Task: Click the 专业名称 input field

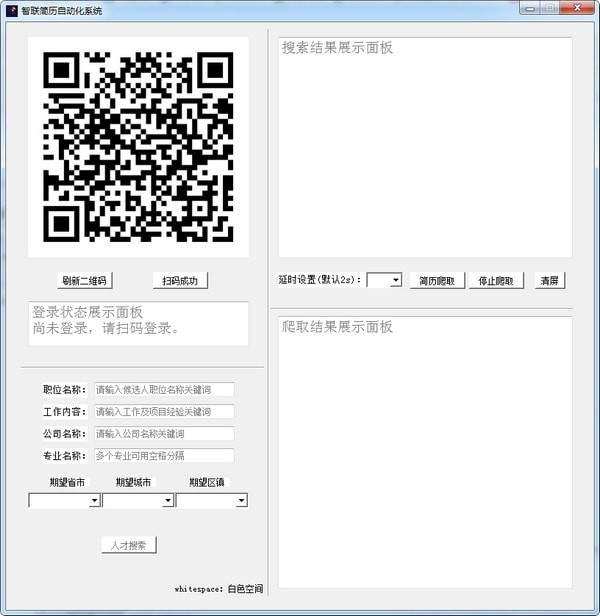Action: (164, 455)
